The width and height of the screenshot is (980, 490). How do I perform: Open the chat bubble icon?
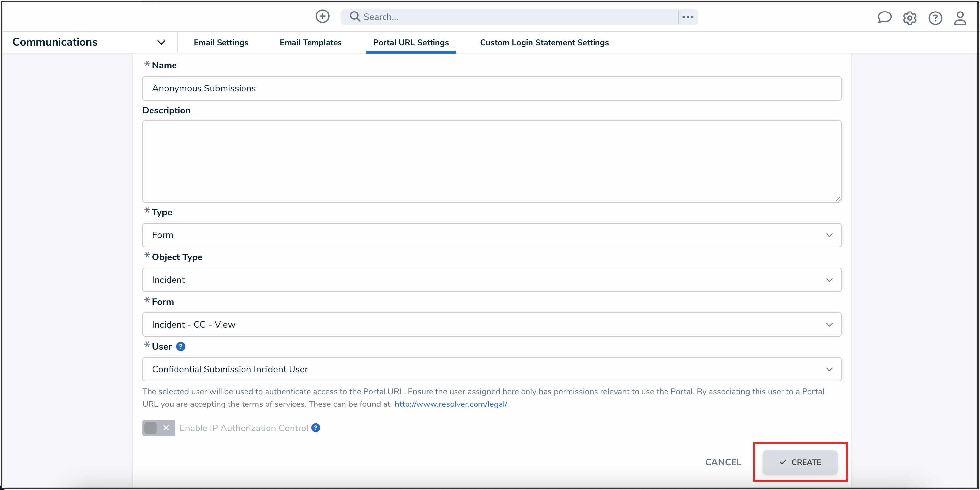(x=884, y=17)
